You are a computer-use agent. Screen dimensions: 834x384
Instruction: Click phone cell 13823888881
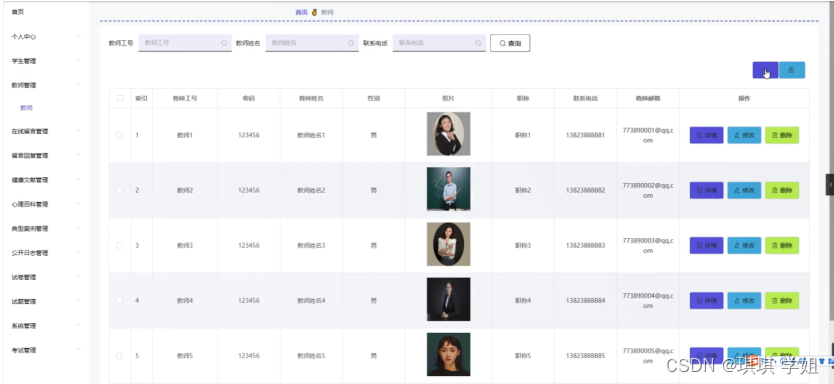(x=586, y=135)
